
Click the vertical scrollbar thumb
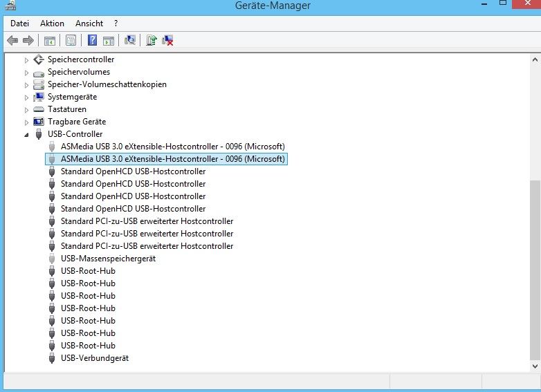pyautogui.click(x=535, y=270)
